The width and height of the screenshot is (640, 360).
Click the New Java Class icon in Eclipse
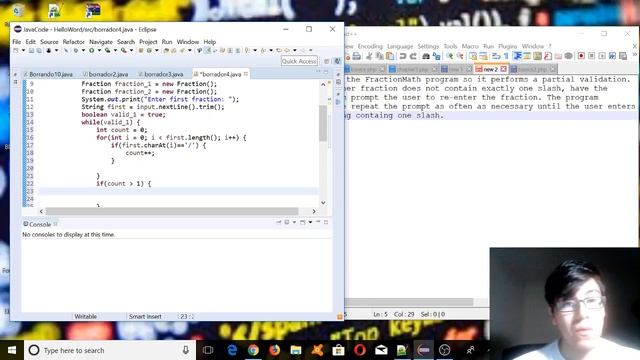[x=149, y=50]
